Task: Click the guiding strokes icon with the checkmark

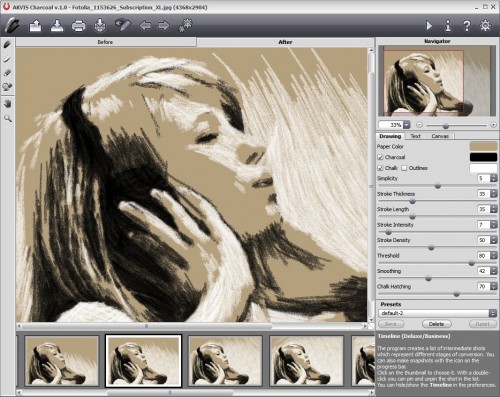Action: click(x=122, y=25)
